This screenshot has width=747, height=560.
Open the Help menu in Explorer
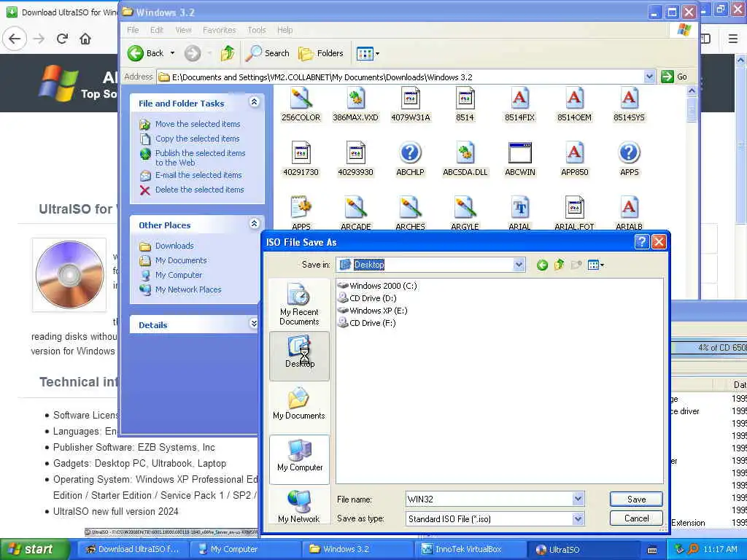pyautogui.click(x=285, y=30)
